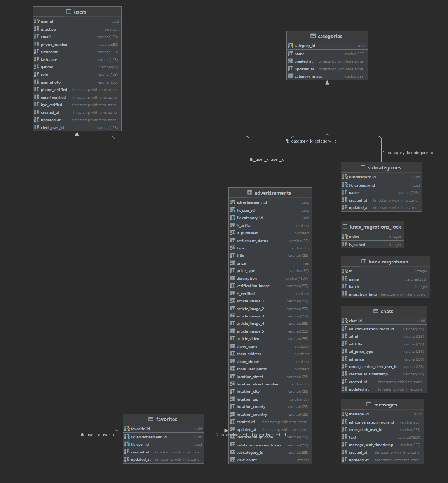Viewport: 448px width, 483px height.
Task: Click the key icon beside message_id in messages
Action: [345, 414]
